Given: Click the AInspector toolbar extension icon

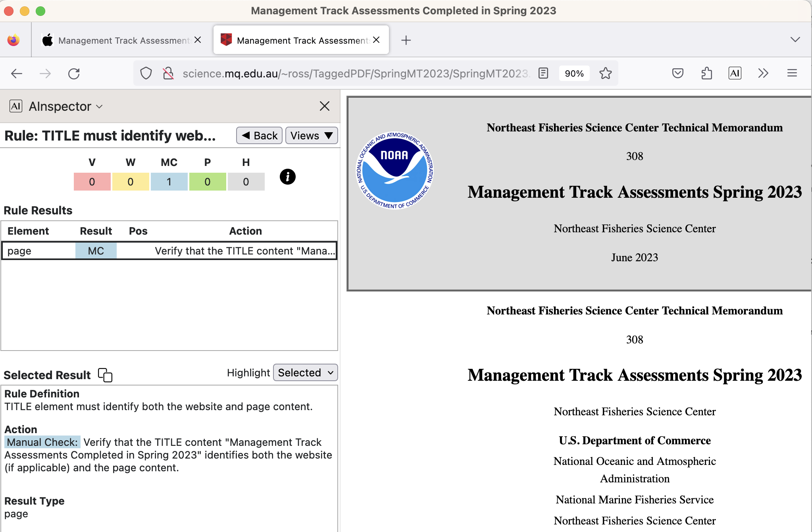Looking at the screenshot, I should pos(735,73).
